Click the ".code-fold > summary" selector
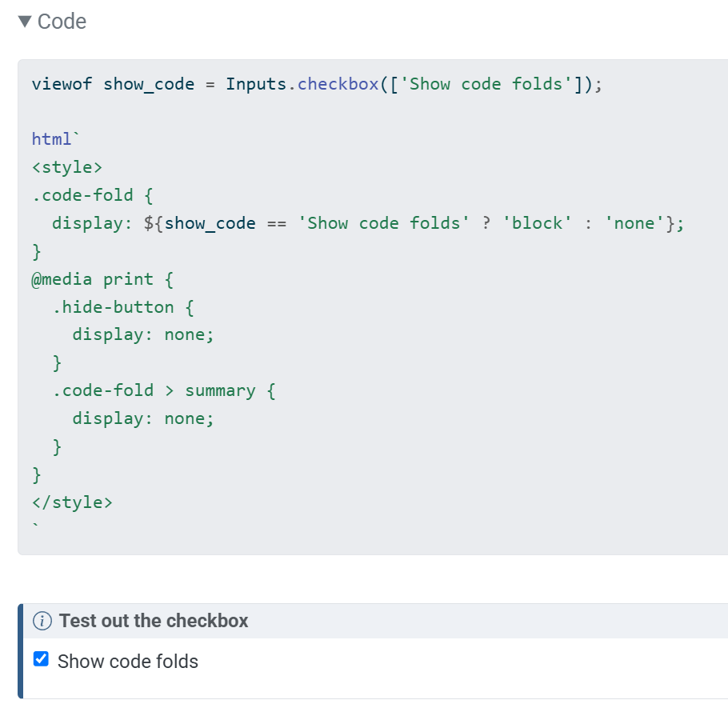The image size is (728, 728). tap(163, 390)
